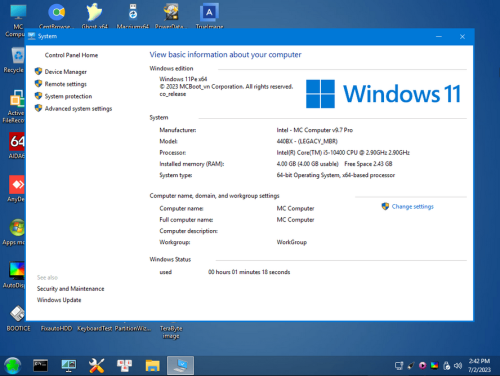This screenshot has width=500, height=376.
Task: Minimize the System window
Action: (439, 37)
